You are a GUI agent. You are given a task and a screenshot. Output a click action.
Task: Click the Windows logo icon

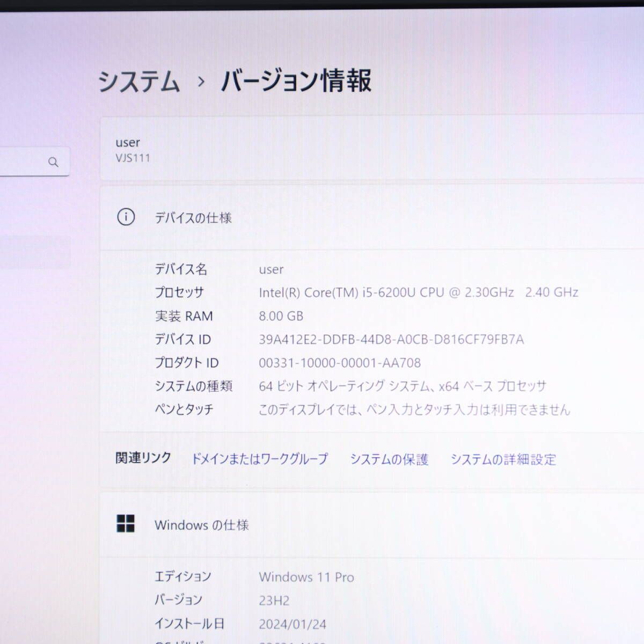tap(126, 523)
